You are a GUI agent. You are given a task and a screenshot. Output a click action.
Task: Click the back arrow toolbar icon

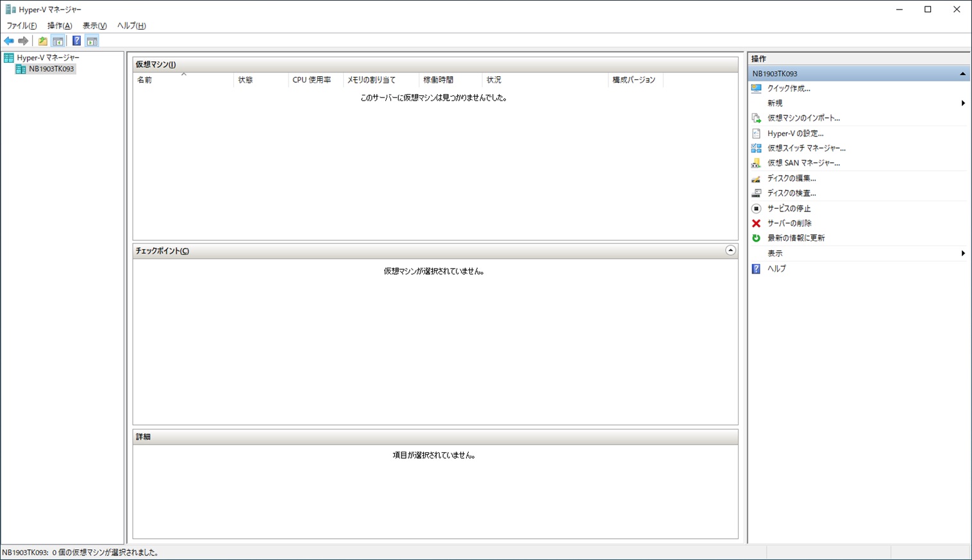point(9,41)
